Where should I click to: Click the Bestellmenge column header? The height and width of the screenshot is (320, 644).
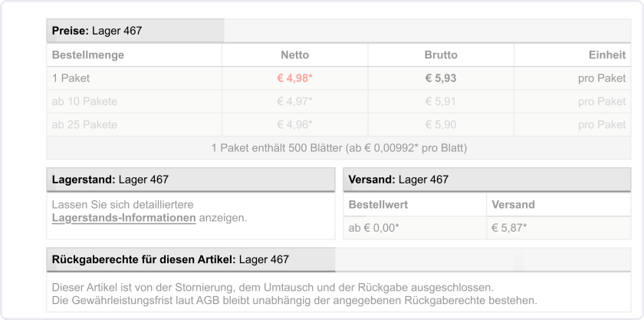(x=88, y=55)
